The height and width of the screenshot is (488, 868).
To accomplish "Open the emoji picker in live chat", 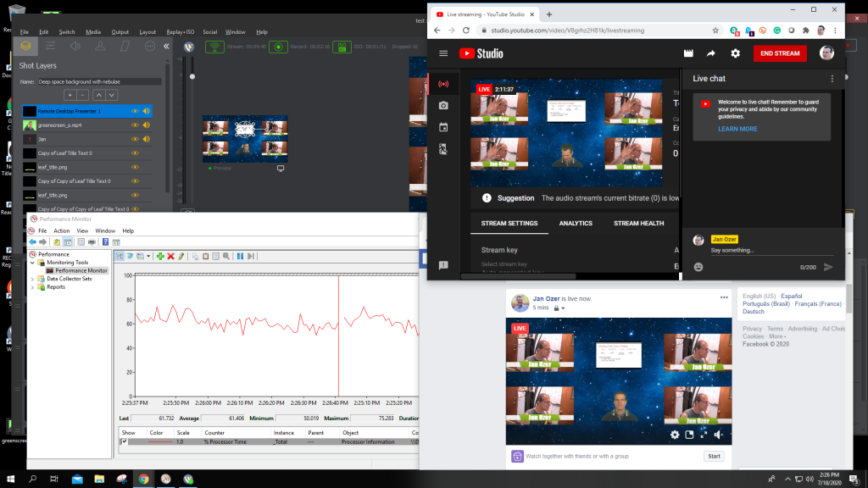I will click(x=698, y=267).
